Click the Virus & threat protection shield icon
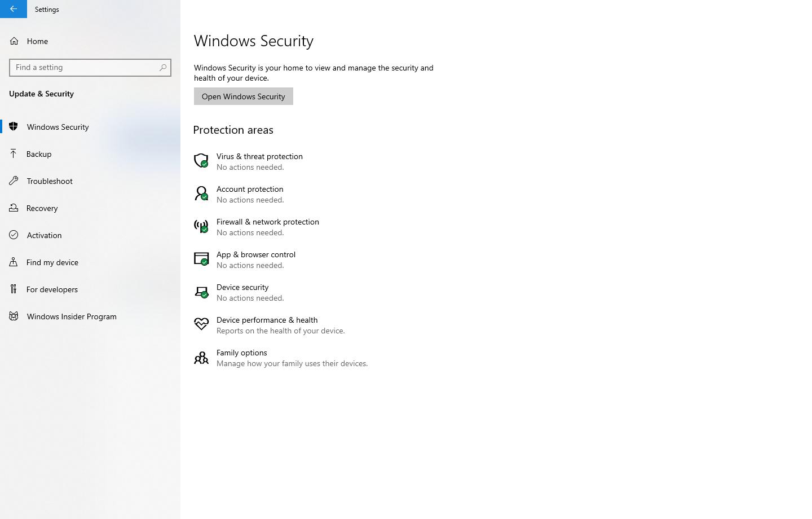Viewport: 812px width, 519px height. [x=201, y=161]
